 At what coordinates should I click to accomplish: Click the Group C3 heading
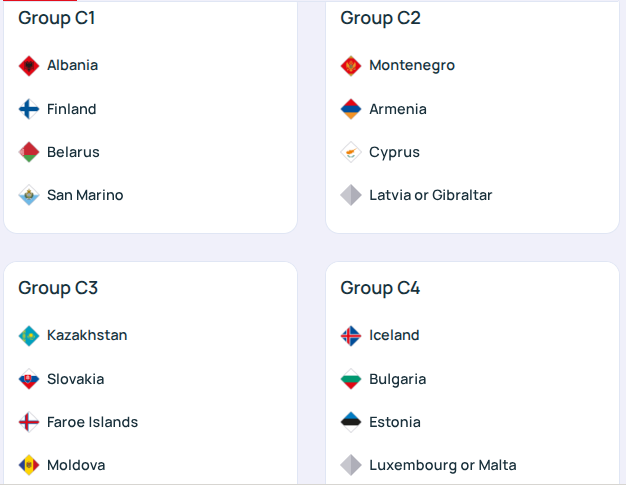[x=58, y=288]
